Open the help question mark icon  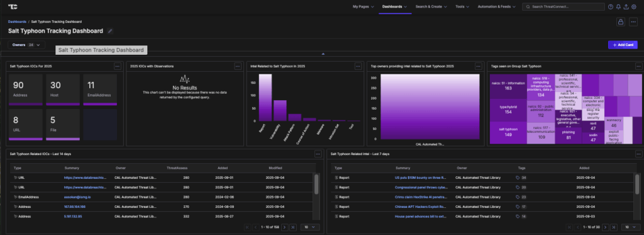[611, 6]
